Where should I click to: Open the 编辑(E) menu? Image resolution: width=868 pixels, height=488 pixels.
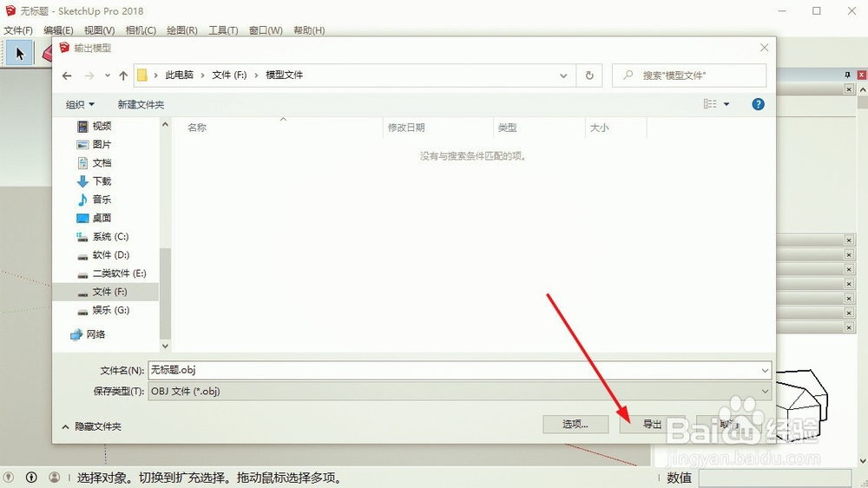coord(58,30)
